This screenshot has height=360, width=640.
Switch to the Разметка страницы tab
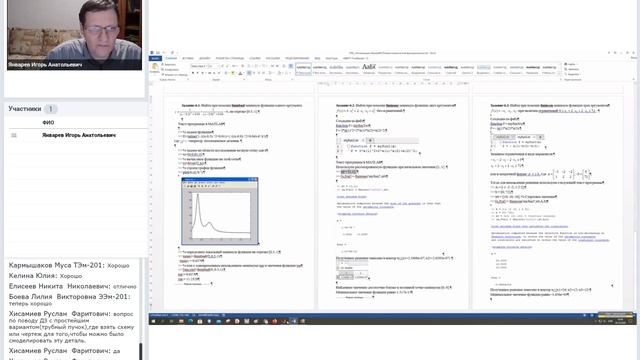click(x=229, y=58)
